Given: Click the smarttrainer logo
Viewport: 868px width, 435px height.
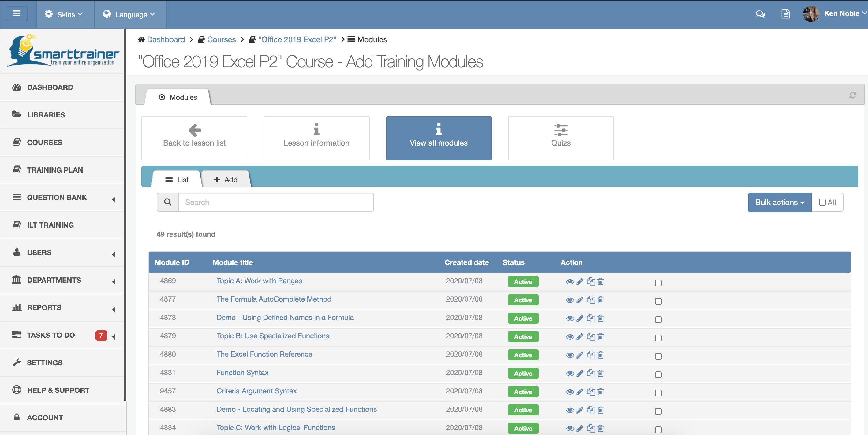Looking at the screenshot, I should pos(63,51).
